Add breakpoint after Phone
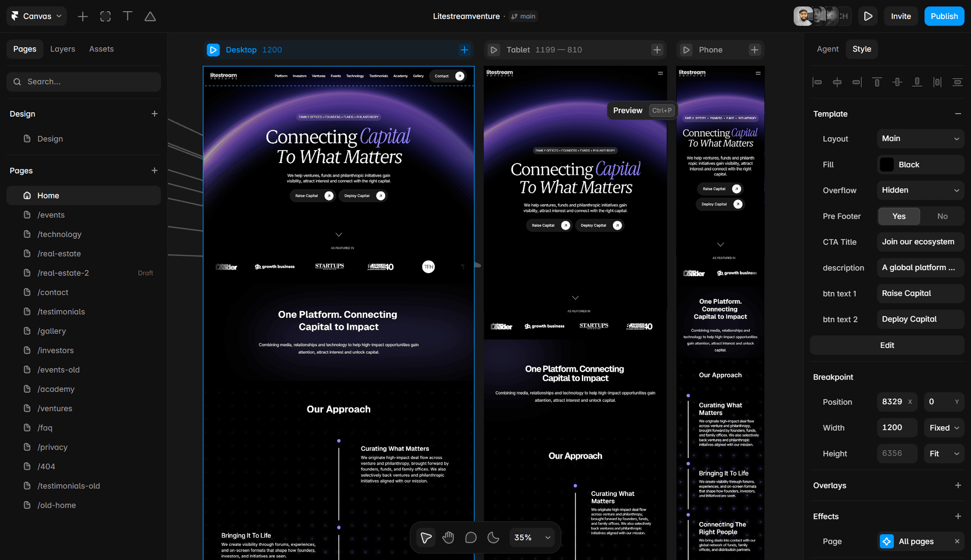This screenshot has height=560, width=971. [755, 50]
